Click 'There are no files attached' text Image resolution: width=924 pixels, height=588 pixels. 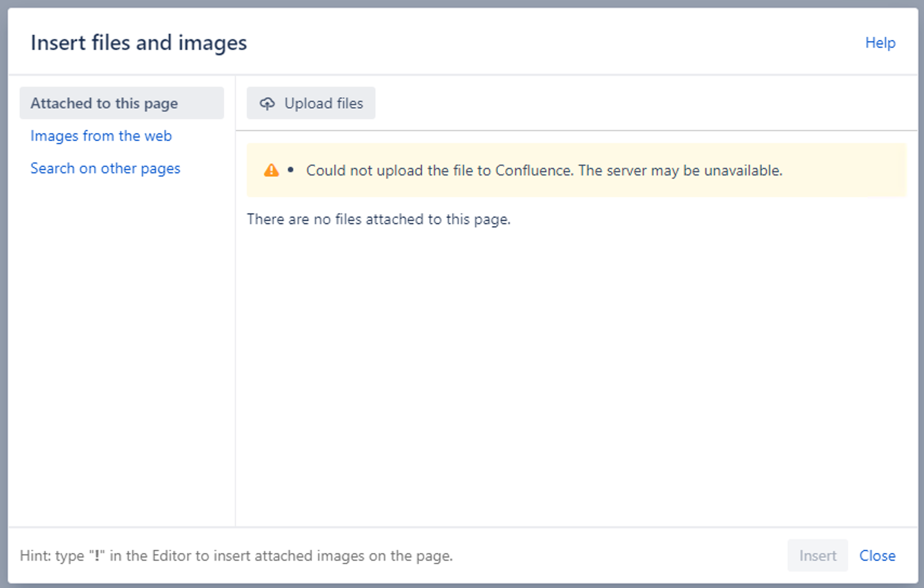click(379, 219)
